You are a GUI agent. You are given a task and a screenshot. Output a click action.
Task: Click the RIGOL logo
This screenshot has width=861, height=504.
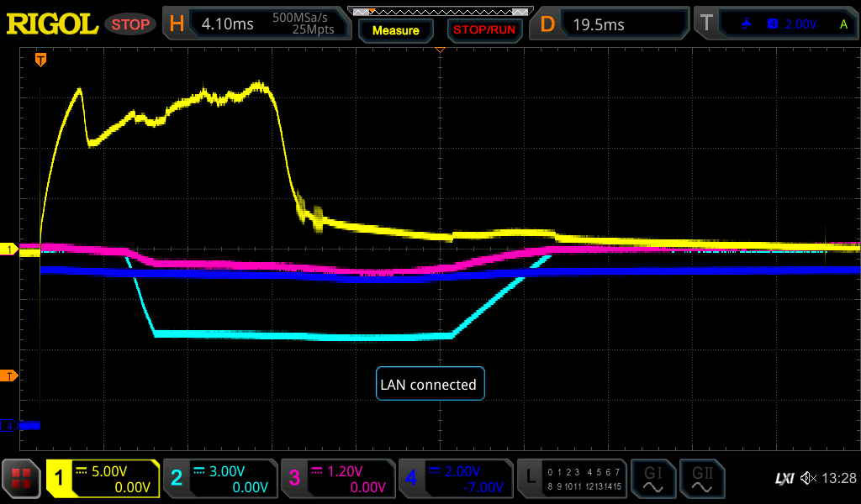tap(52, 24)
